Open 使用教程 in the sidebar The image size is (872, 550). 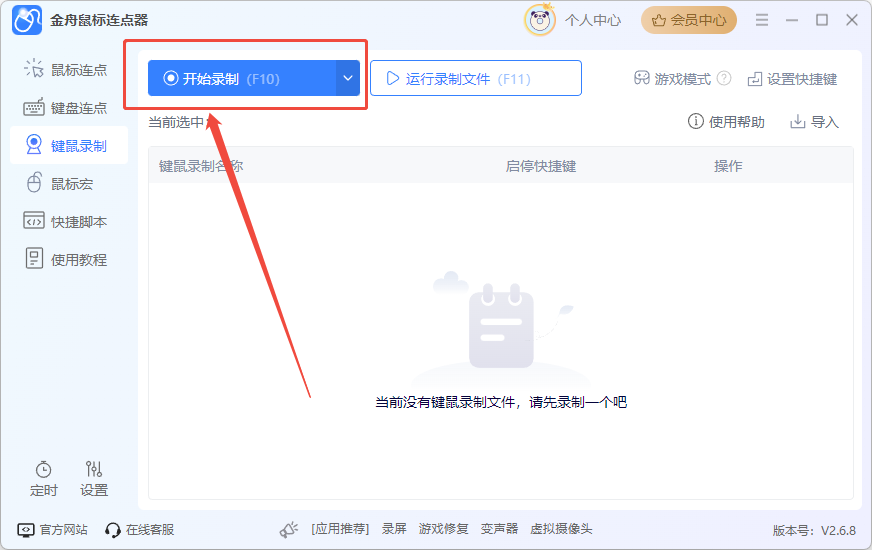(x=68, y=260)
